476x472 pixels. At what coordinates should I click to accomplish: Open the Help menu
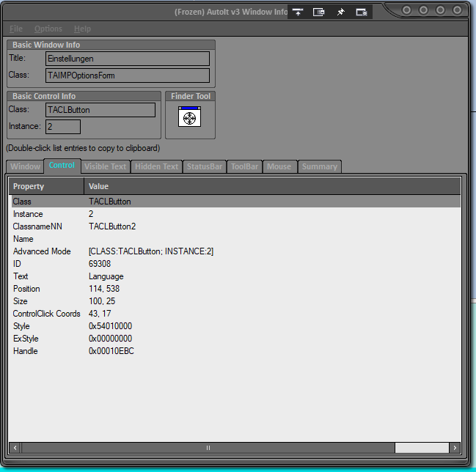[82, 29]
